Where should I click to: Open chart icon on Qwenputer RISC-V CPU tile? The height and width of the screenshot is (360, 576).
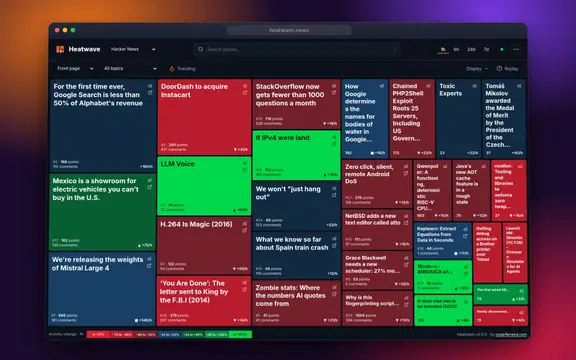(x=445, y=166)
